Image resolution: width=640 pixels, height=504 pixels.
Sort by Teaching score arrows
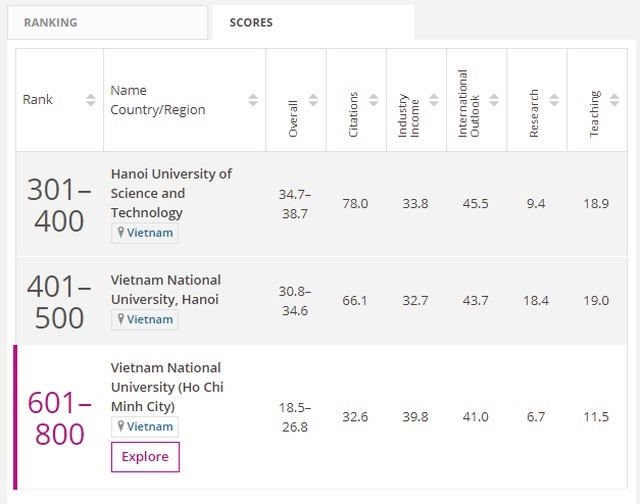pyautogui.click(x=614, y=100)
